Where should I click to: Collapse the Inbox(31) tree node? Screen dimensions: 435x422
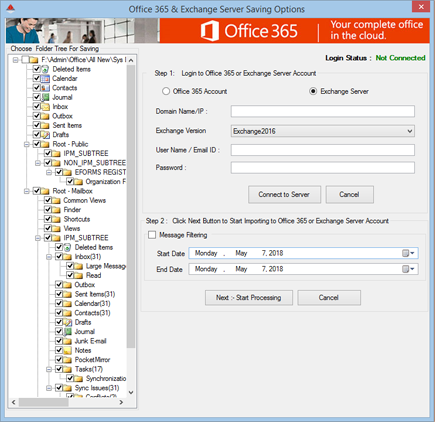pyautogui.click(x=49, y=257)
